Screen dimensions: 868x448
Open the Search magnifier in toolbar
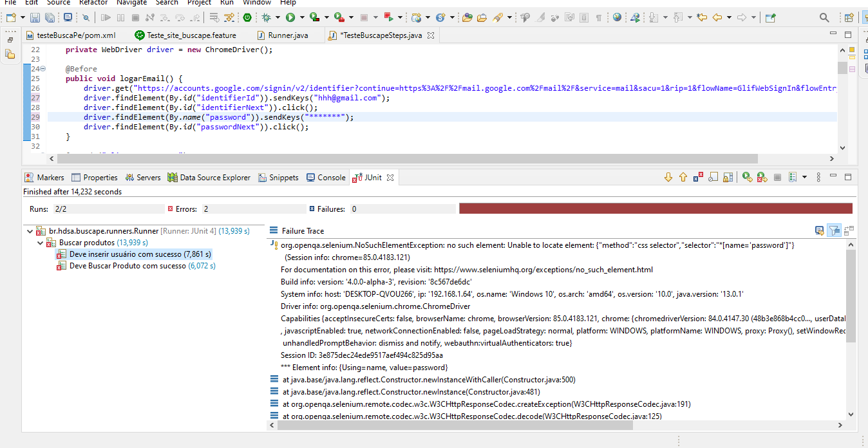click(824, 17)
